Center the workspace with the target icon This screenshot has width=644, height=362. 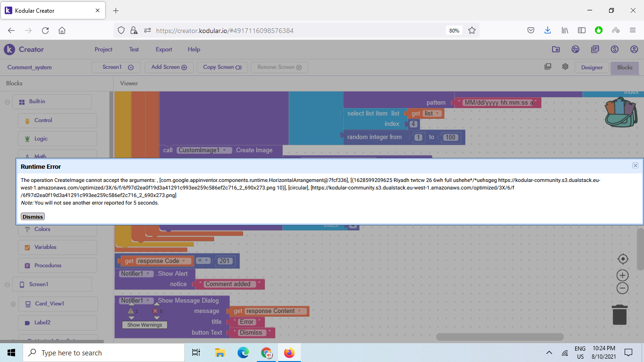[x=623, y=259]
